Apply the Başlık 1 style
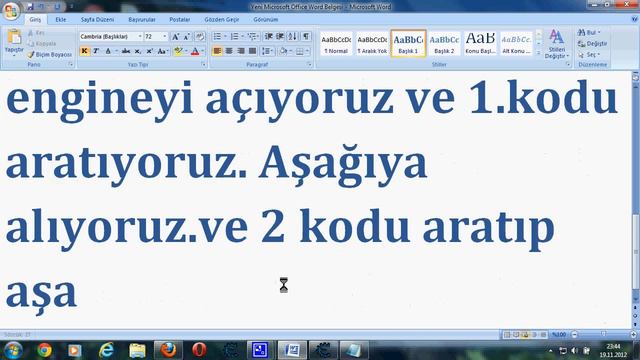 pos(408,44)
